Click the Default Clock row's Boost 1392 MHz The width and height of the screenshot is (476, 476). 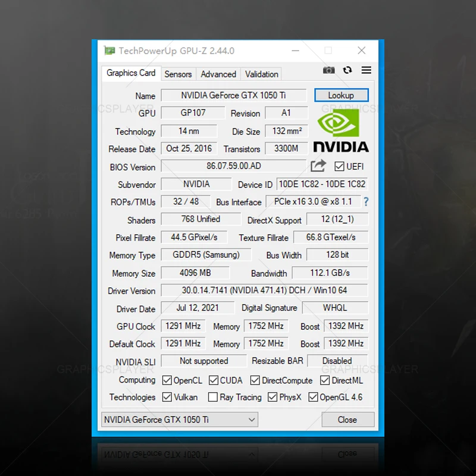point(346,343)
